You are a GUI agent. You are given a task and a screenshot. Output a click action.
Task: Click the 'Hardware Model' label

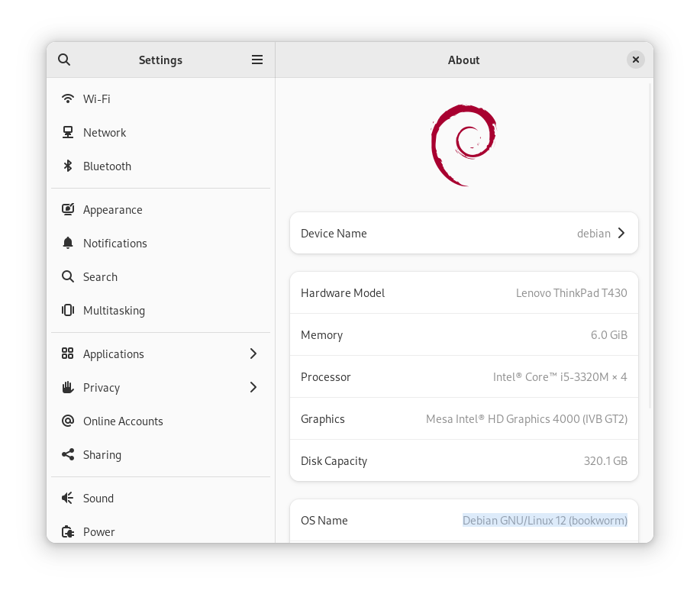click(343, 293)
